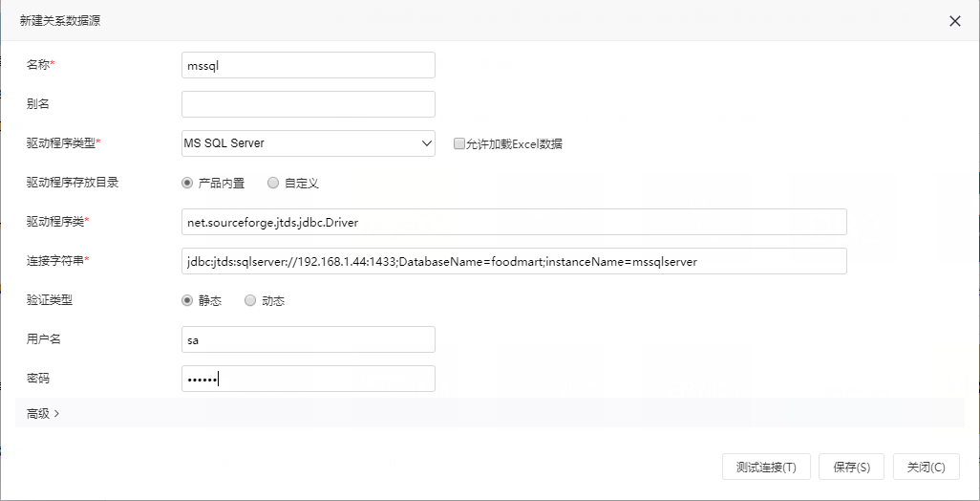
Task: Click the empty 别名 input field
Action: point(309,104)
